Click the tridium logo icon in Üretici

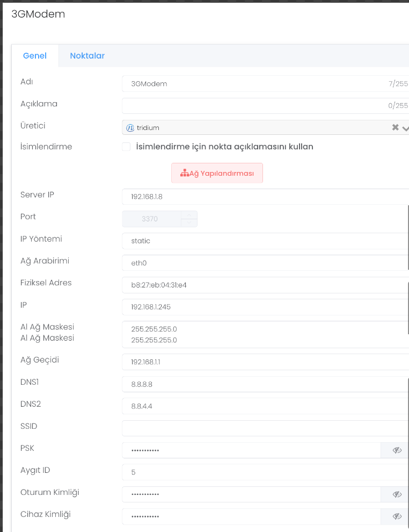point(130,128)
